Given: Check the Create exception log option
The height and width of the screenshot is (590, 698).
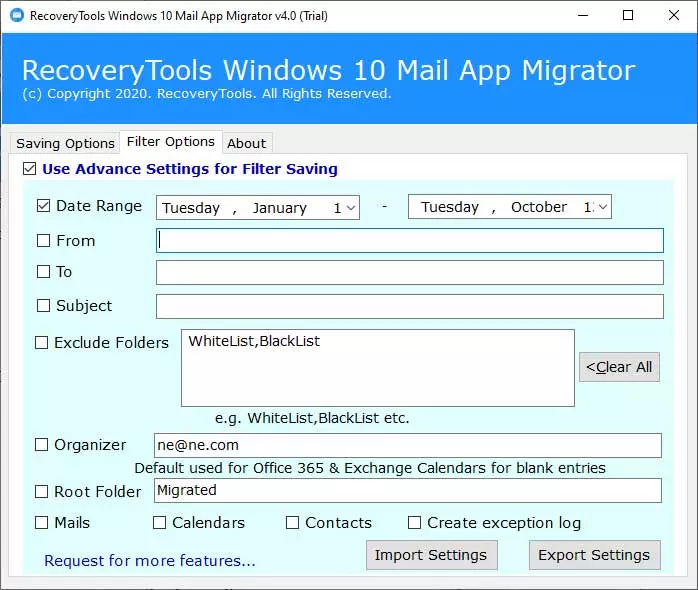Looking at the screenshot, I should pos(414,523).
